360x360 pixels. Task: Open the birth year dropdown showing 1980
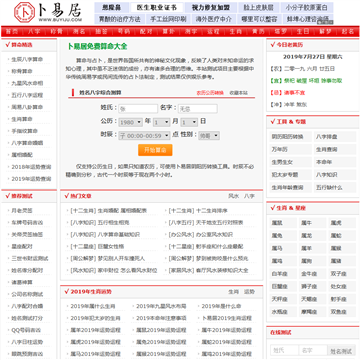coord(131,122)
